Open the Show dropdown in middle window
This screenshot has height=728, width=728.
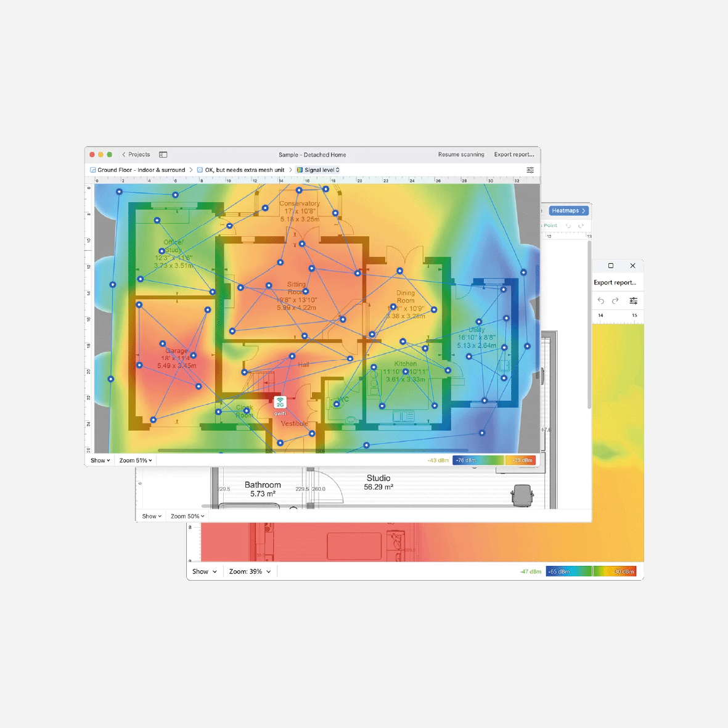click(152, 517)
